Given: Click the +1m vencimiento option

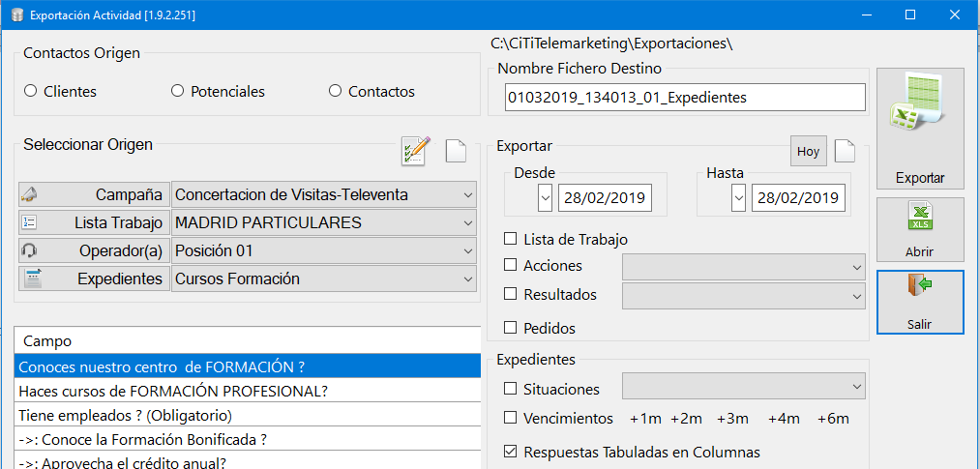Looking at the screenshot, I should pyautogui.click(x=645, y=419).
